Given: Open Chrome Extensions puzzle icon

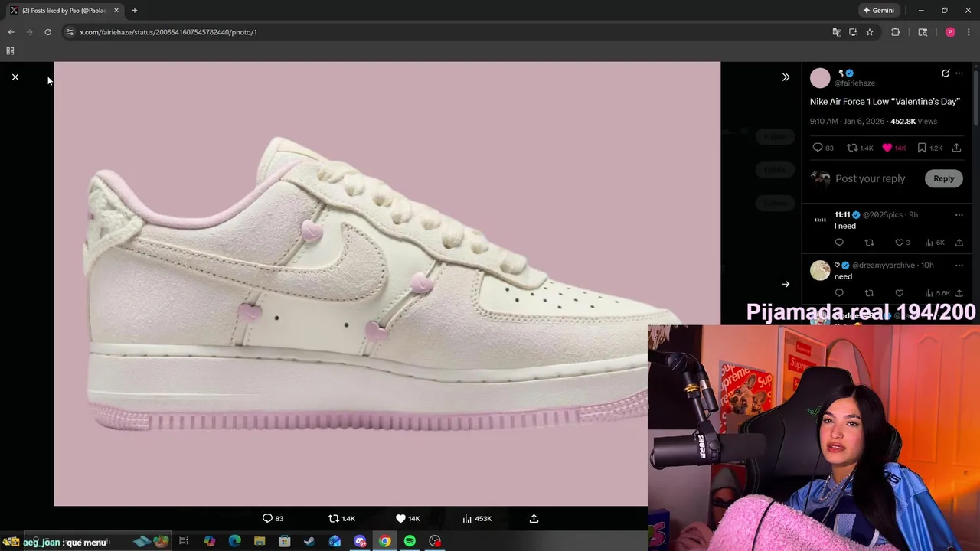Looking at the screenshot, I should pyautogui.click(x=895, y=32).
